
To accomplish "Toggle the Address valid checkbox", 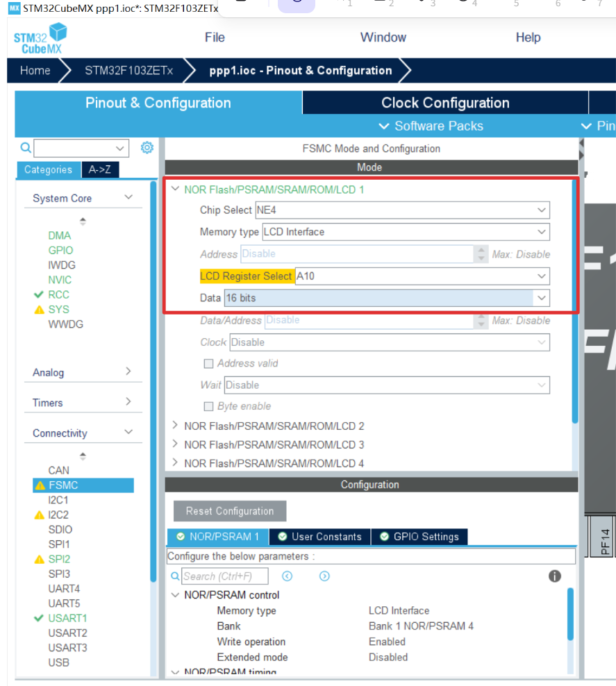I will tap(208, 364).
